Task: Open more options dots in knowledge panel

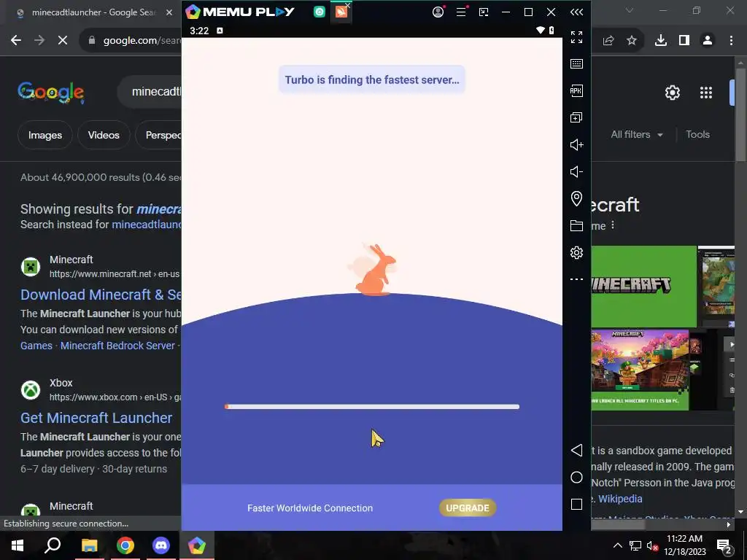Action: point(613,225)
